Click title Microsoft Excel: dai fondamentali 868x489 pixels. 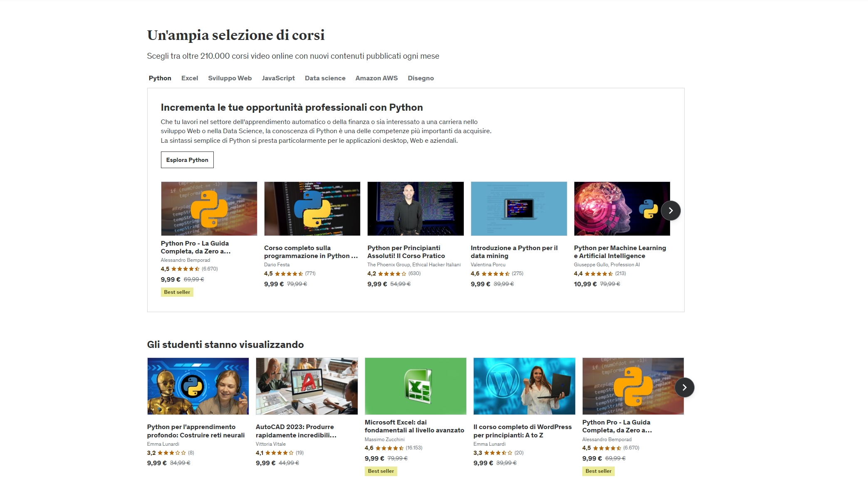[x=414, y=426]
